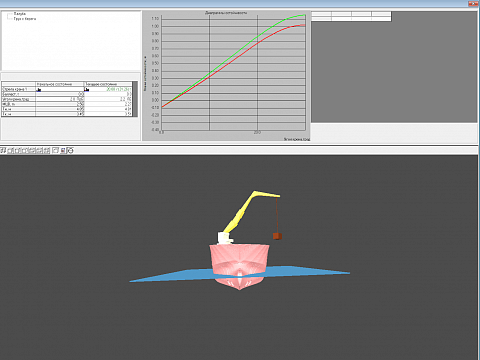Click the first column header of the state table
480x360 pixels.
click(60, 84)
